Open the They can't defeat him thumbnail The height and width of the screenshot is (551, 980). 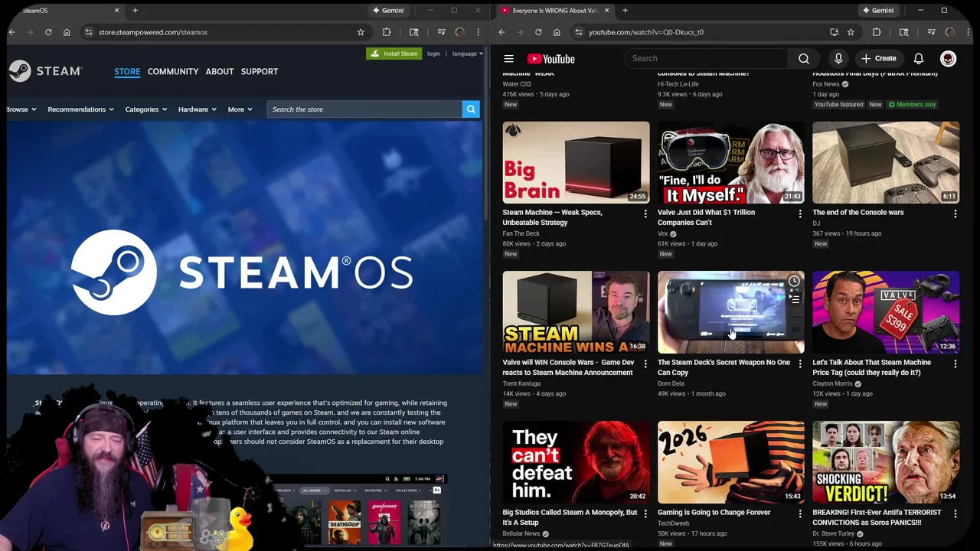pos(576,462)
